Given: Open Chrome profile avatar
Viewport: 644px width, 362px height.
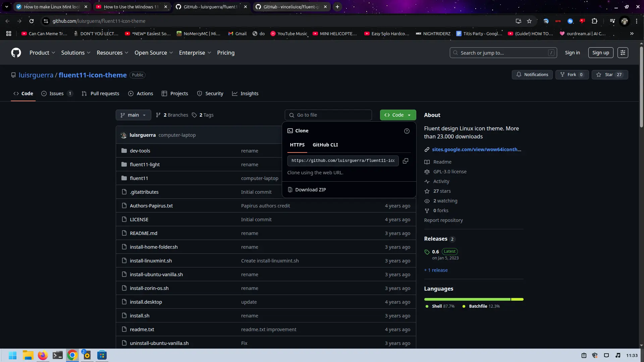Looking at the screenshot, I should point(625,21).
